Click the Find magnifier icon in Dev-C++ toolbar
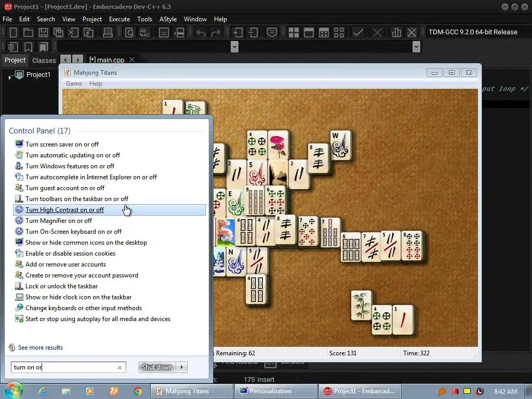 click(129, 33)
